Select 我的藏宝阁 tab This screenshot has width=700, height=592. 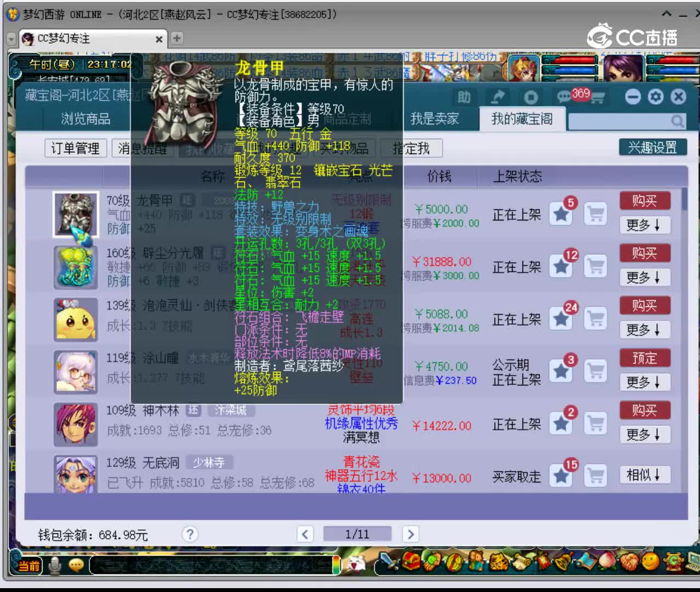pos(522,119)
